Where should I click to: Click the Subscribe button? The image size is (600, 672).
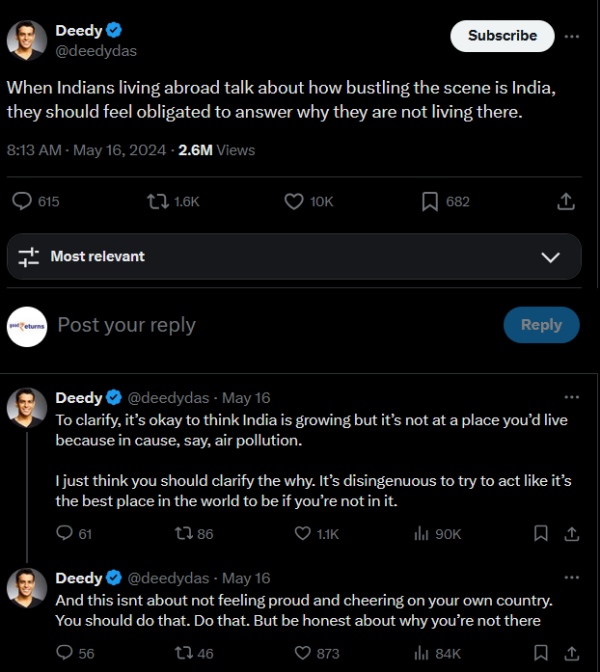(x=502, y=36)
